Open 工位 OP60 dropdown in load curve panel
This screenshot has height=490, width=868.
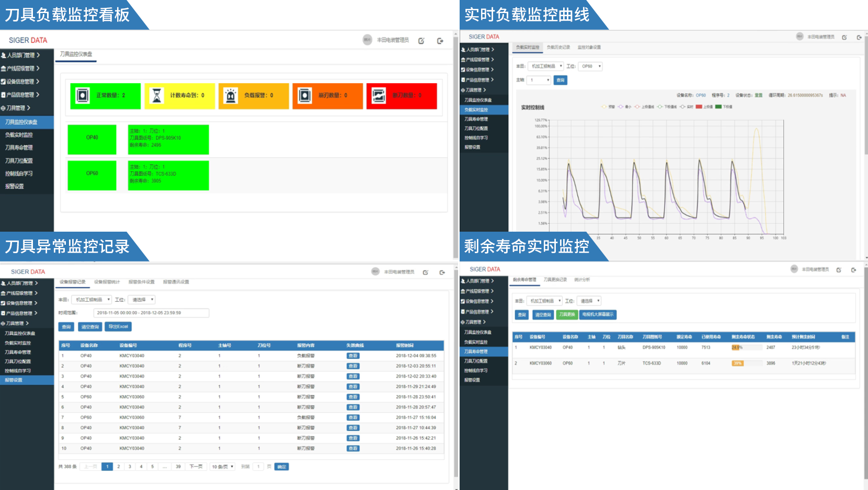point(591,66)
